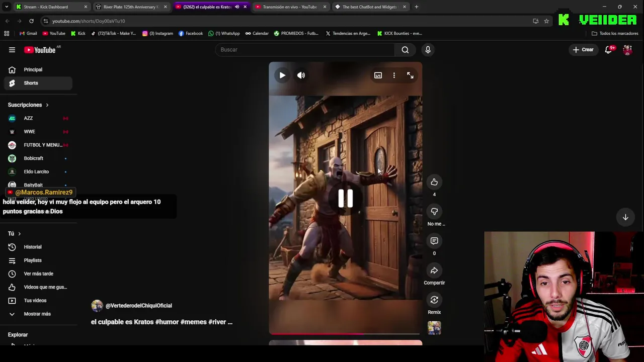Open the Kick bookmark
The width and height of the screenshot is (644, 362).
click(x=78, y=34)
